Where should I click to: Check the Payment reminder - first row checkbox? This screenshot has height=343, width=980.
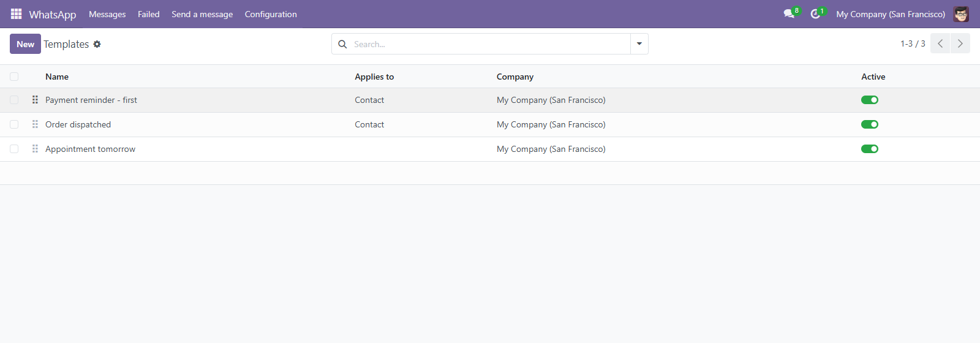[x=14, y=100]
